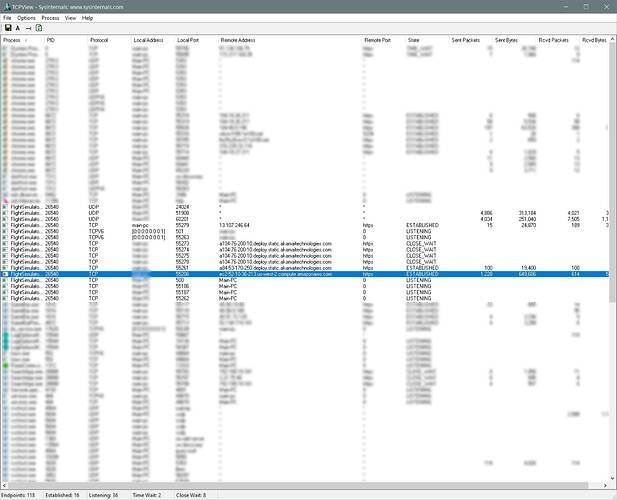Click the vertical scrollbar down arrow

(x=613, y=478)
